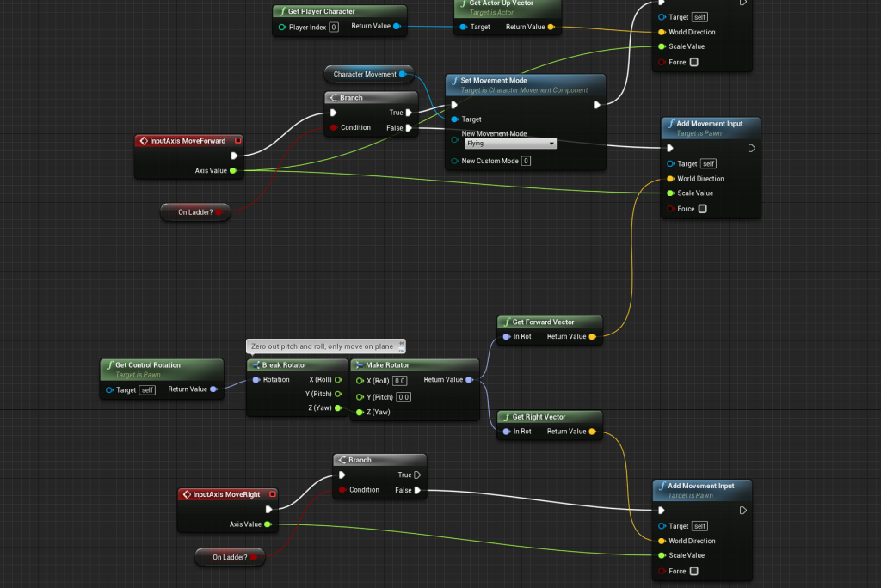Enable Force on the Add Movement Input fed by Get Forward Vector
Image resolution: width=881 pixels, height=588 pixels.
(x=703, y=209)
